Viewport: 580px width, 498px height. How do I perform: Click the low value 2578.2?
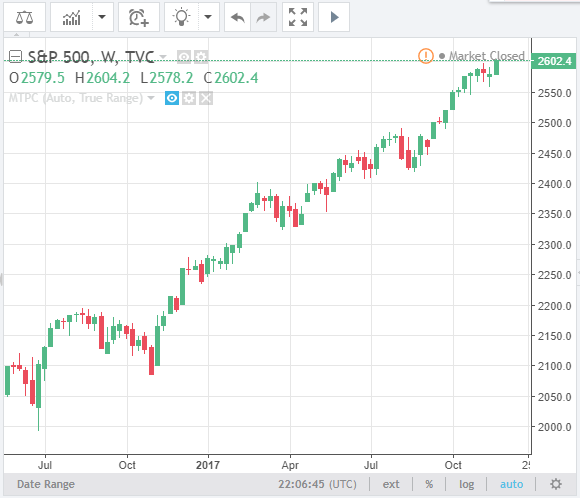(171, 78)
